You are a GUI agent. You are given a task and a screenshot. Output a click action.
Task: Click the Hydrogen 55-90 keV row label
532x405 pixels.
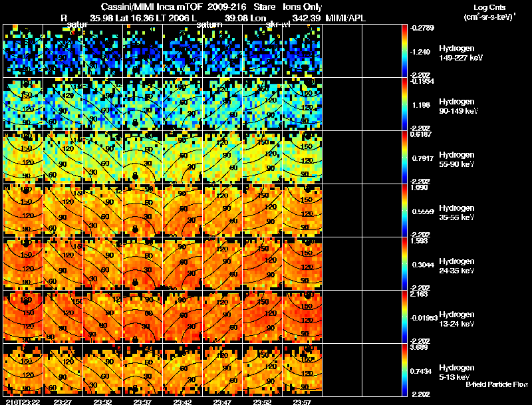point(457,160)
